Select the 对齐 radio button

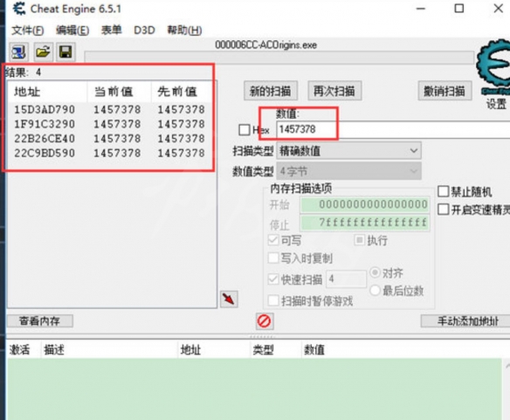tap(375, 272)
